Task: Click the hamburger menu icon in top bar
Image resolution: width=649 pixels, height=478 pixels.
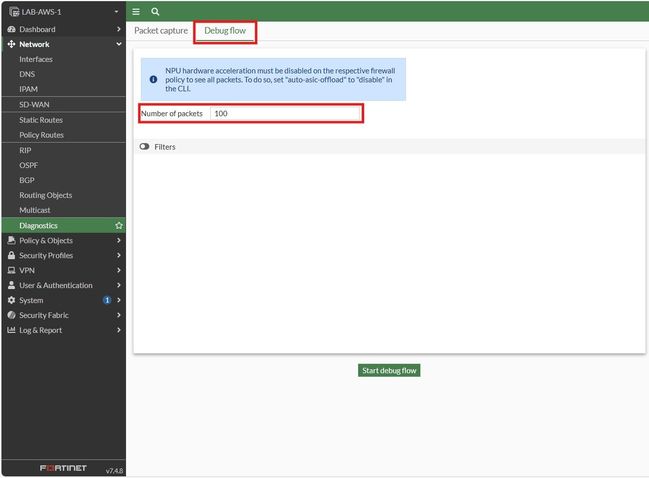Action: pyautogui.click(x=136, y=12)
